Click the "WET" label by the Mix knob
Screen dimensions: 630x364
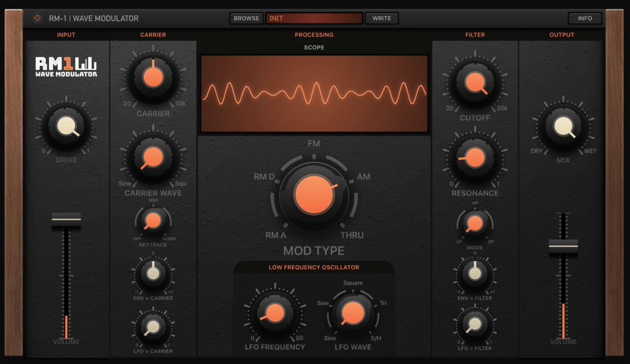point(590,151)
